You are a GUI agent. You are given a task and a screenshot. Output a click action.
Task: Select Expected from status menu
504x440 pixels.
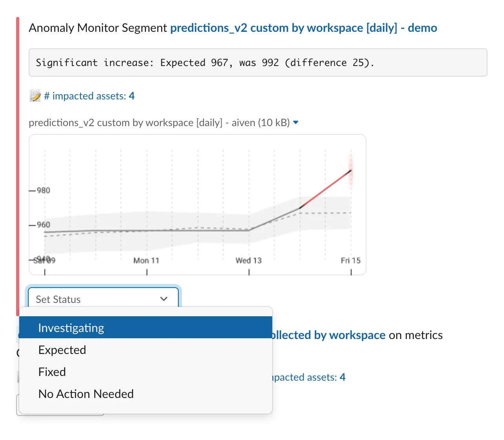62,350
